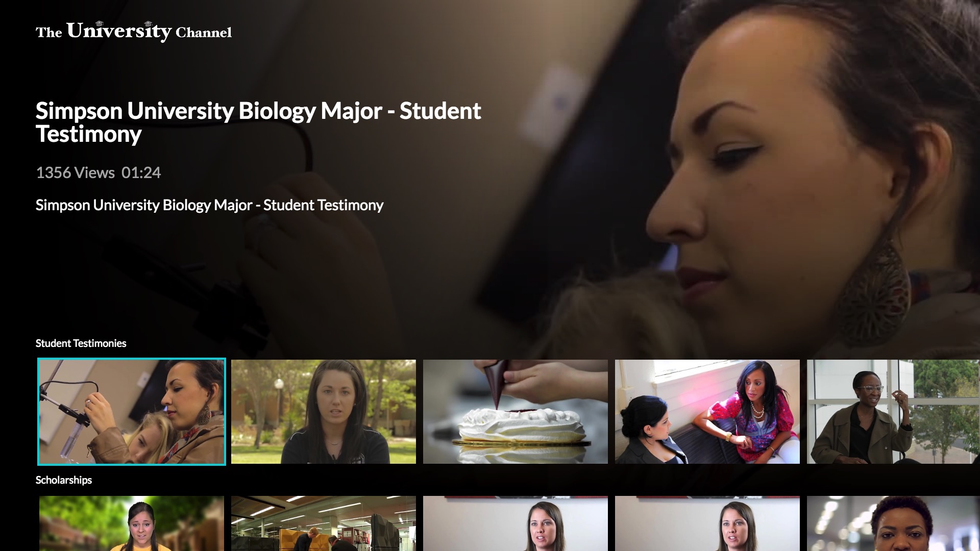Click the Channel word in the logo
Viewport: 980px width, 551px height.
[x=204, y=33]
